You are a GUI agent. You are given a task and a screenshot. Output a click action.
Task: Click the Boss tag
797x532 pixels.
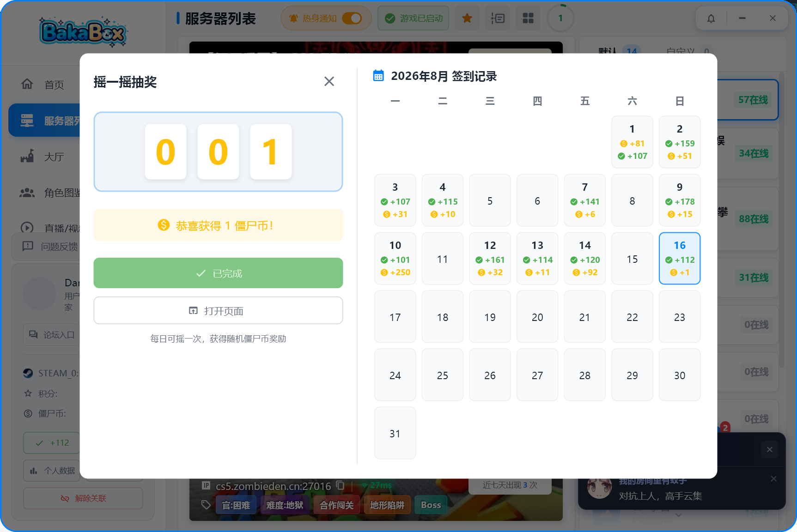click(x=431, y=505)
